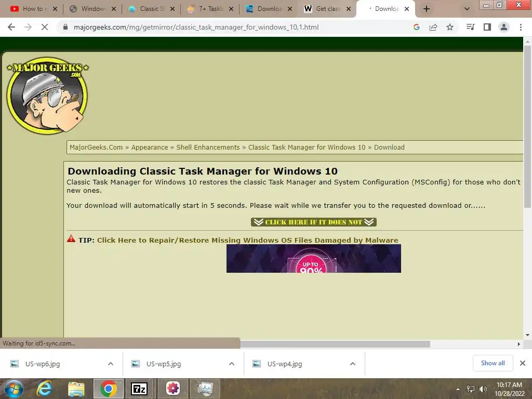Open Repair/Restore Missing Windows OS Files link
This screenshot has width=532, height=399.
point(248,240)
